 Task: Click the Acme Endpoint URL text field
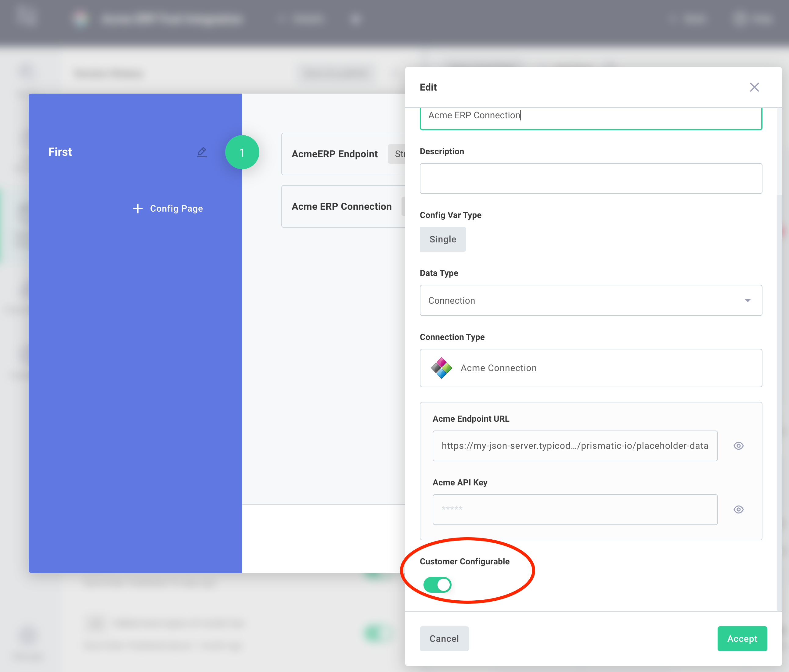click(x=575, y=445)
